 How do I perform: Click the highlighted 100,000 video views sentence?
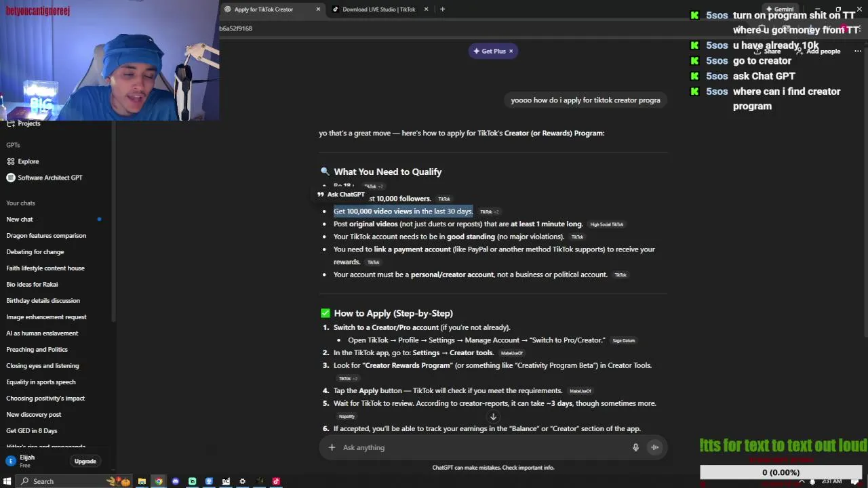click(403, 211)
